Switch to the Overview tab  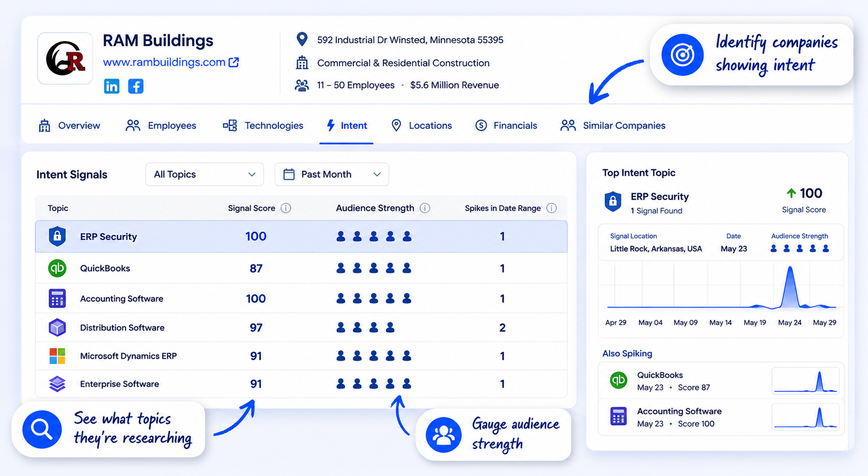[x=70, y=126]
